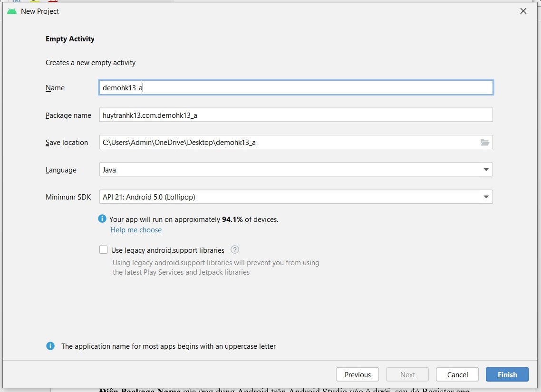Viewport: 541px width, 392px height.
Task: Click the Save location label
Action: pos(67,143)
